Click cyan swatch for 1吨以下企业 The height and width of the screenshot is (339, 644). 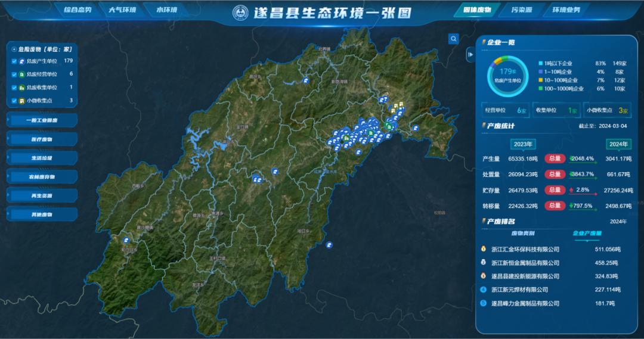(x=540, y=63)
